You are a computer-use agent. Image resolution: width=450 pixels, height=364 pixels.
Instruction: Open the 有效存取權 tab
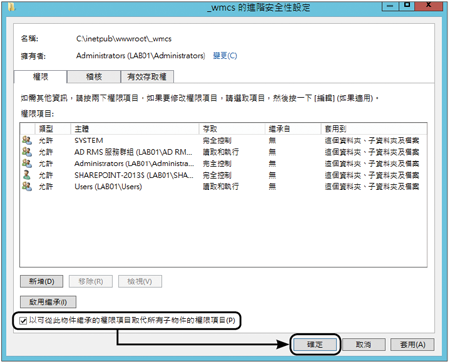click(x=147, y=77)
